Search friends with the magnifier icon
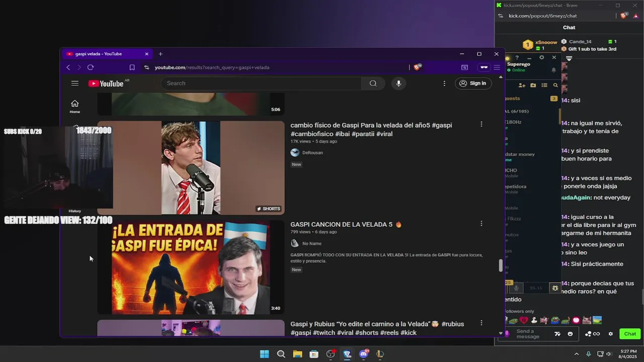 [555, 85]
